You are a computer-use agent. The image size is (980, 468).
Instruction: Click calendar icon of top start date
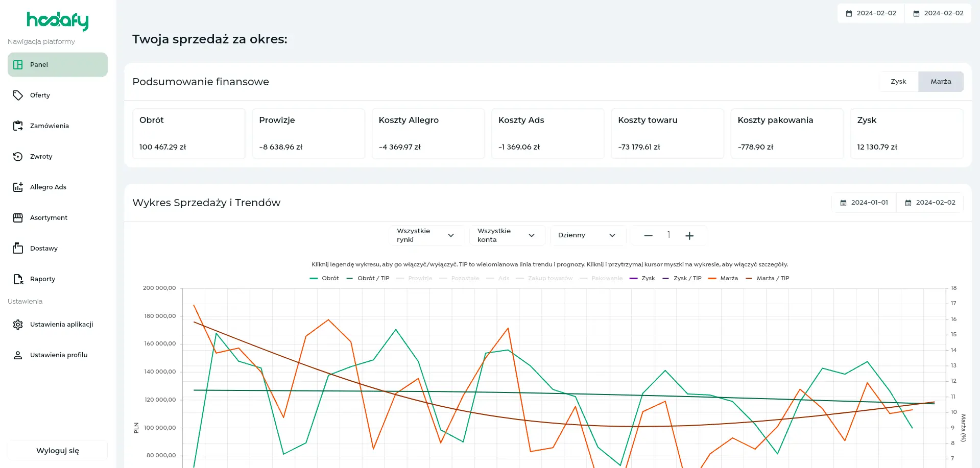pyautogui.click(x=849, y=13)
